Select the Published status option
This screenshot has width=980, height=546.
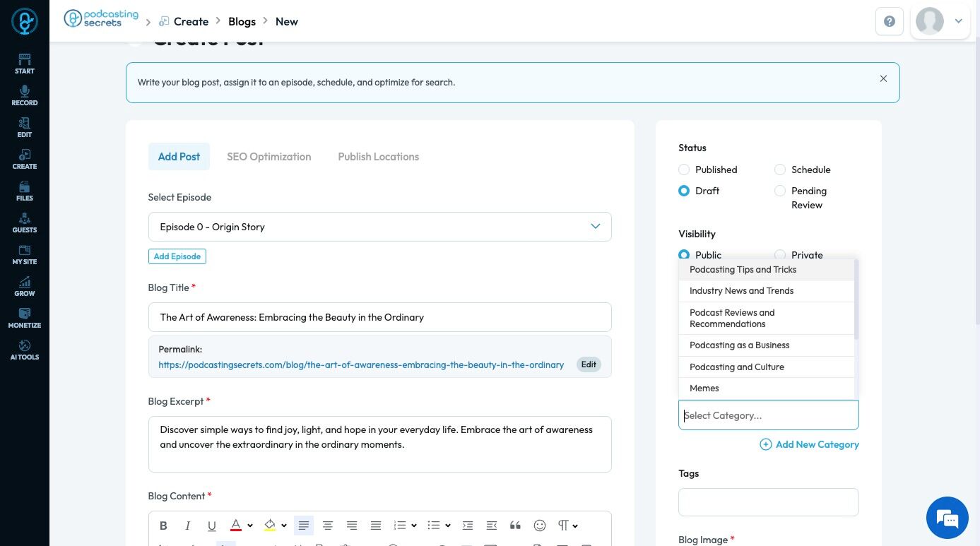684,170
